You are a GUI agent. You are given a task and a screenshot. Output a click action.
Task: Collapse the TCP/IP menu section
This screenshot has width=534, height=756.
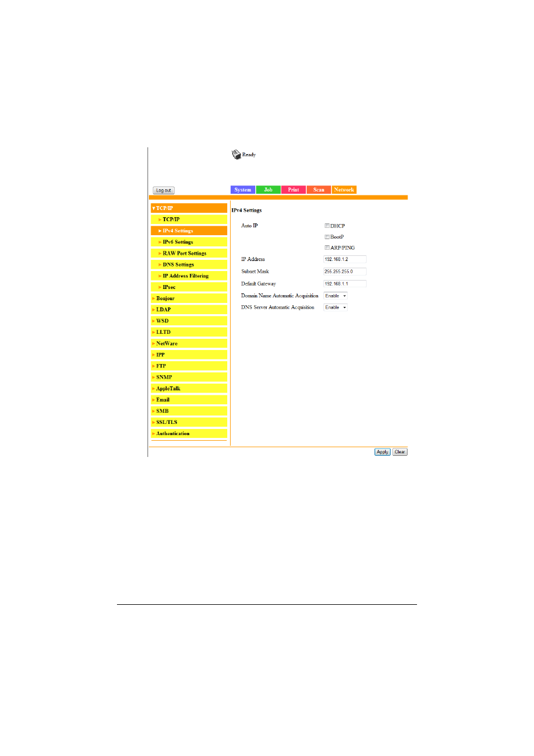(x=189, y=208)
